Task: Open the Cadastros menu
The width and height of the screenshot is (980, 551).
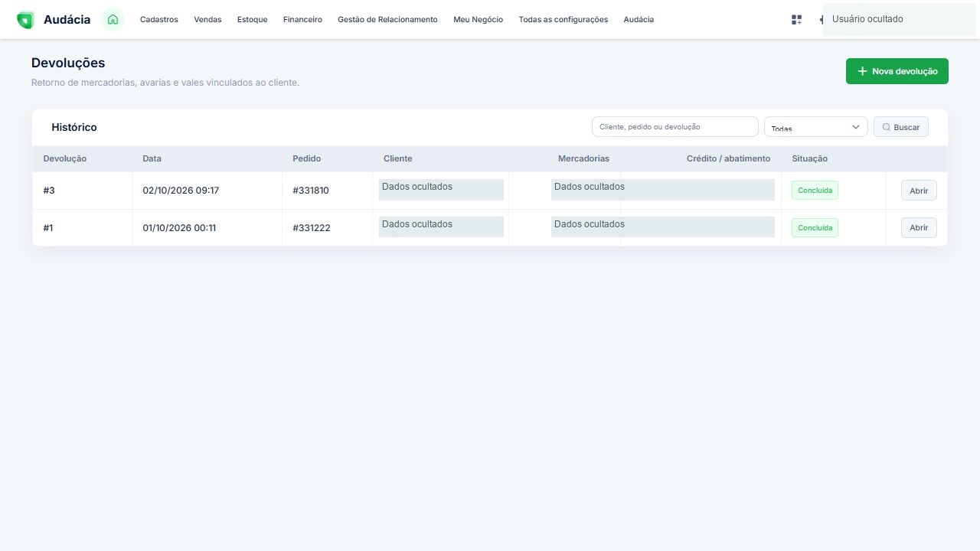Action: point(159,20)
